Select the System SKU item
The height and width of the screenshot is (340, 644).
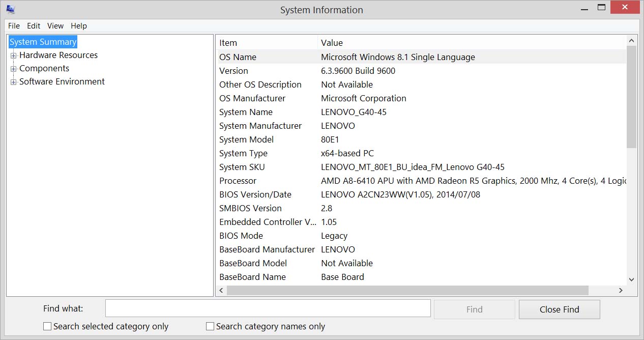242,167
